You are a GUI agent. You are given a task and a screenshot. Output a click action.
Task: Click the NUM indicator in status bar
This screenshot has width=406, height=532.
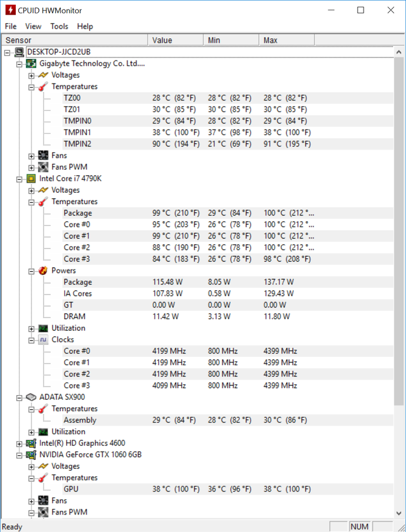click(x=359, y=527)
